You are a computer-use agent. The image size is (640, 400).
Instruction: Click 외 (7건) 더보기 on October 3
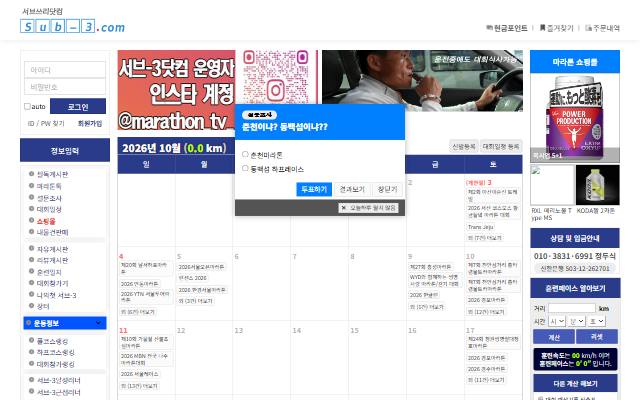click(x=484, y=238)
